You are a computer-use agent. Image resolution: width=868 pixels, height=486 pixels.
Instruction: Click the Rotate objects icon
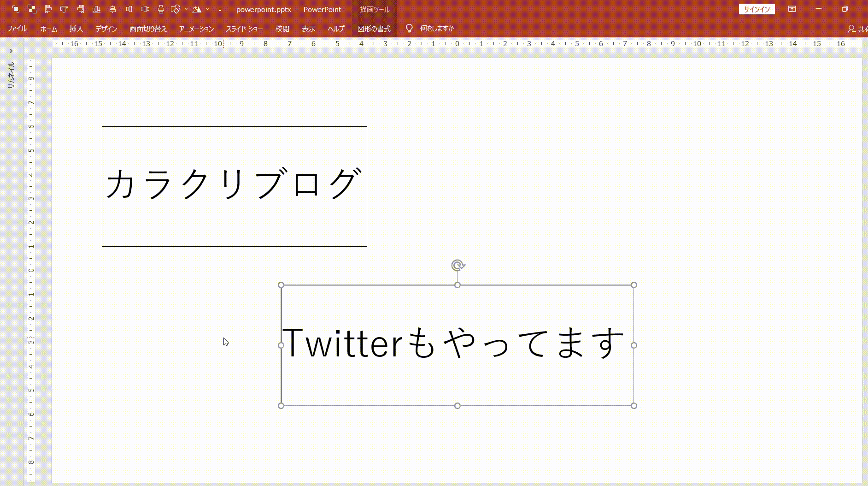tap(197, 9)
